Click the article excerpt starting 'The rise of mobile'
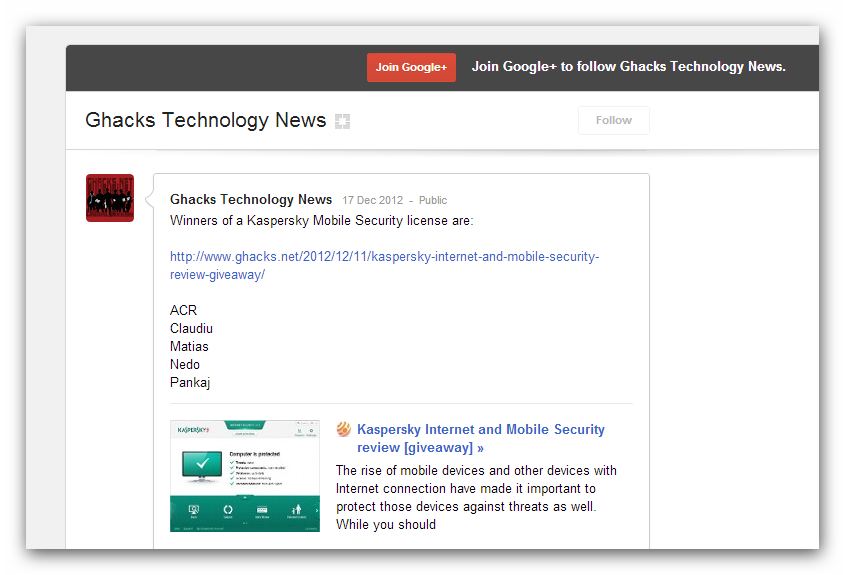The image size is (845, 575). tap(476, 497)
